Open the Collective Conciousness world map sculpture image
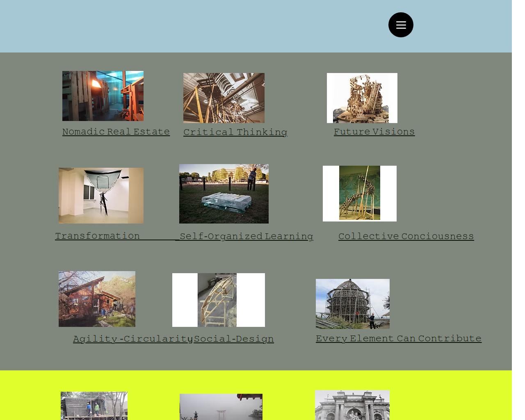 pos(360,194)
